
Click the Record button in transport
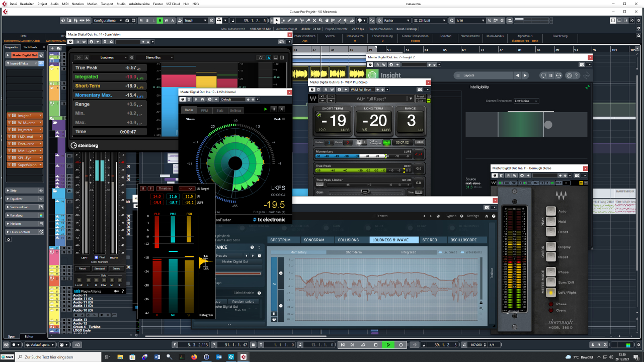(401, 345)
